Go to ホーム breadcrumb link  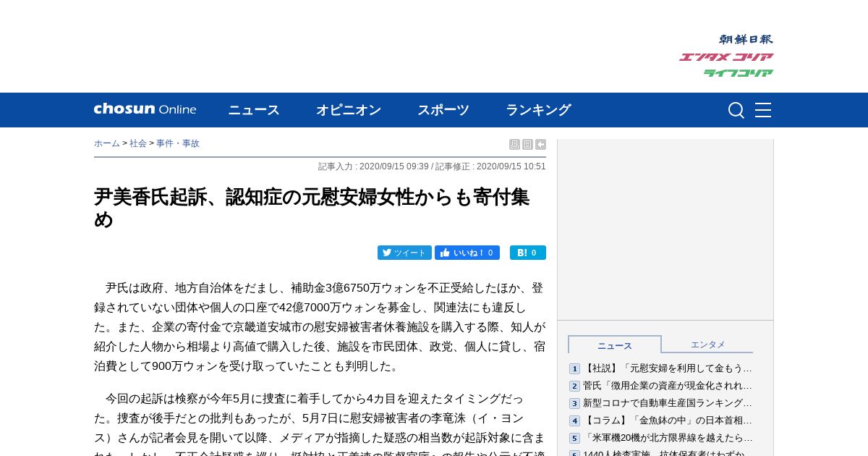tap(107, 143)
